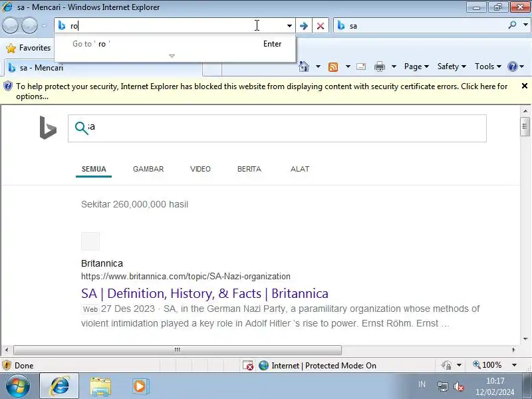Image resolution: width=532 pixels, height=399 pixels.
Task: Select the SEMUA tab
Action: click(x=94, y=169)
